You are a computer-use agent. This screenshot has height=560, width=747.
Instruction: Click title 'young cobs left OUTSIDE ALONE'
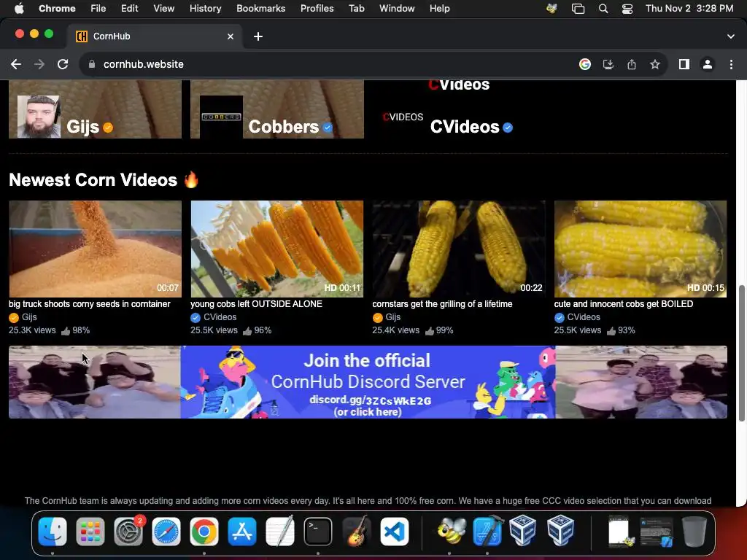click(256, 304)
